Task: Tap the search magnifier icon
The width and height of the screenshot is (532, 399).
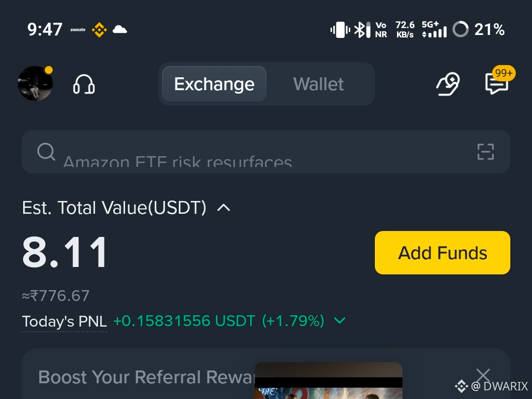Action: 46,151
